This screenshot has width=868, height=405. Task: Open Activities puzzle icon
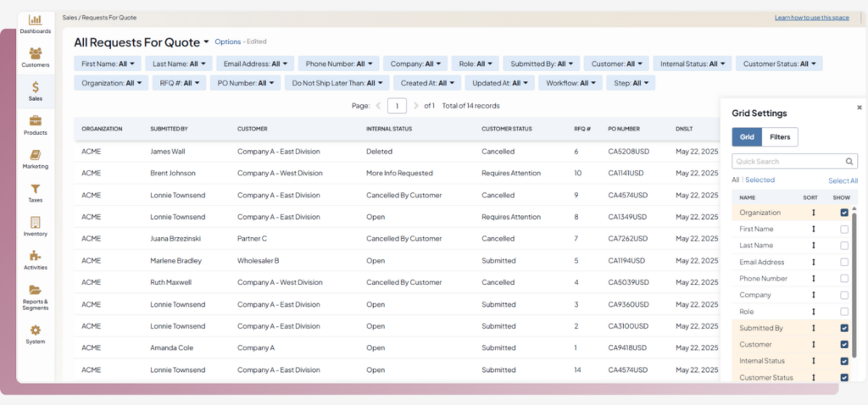pos(36,256)
